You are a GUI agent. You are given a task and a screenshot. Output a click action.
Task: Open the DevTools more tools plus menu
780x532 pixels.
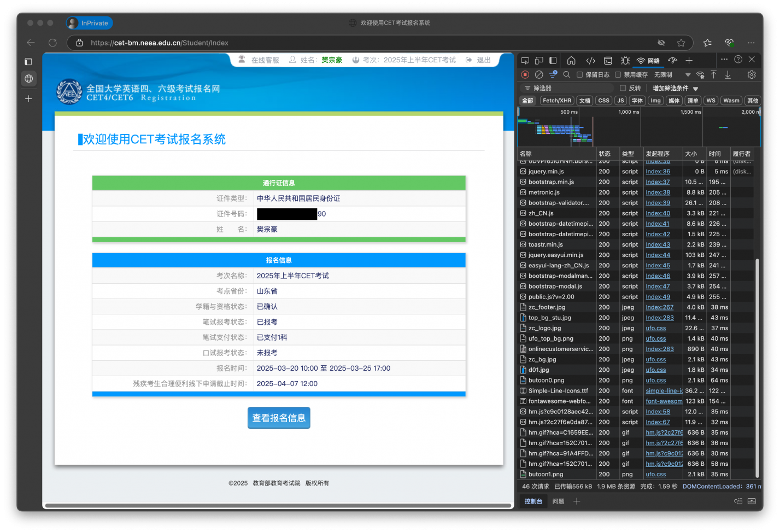(x=689, y=61)
